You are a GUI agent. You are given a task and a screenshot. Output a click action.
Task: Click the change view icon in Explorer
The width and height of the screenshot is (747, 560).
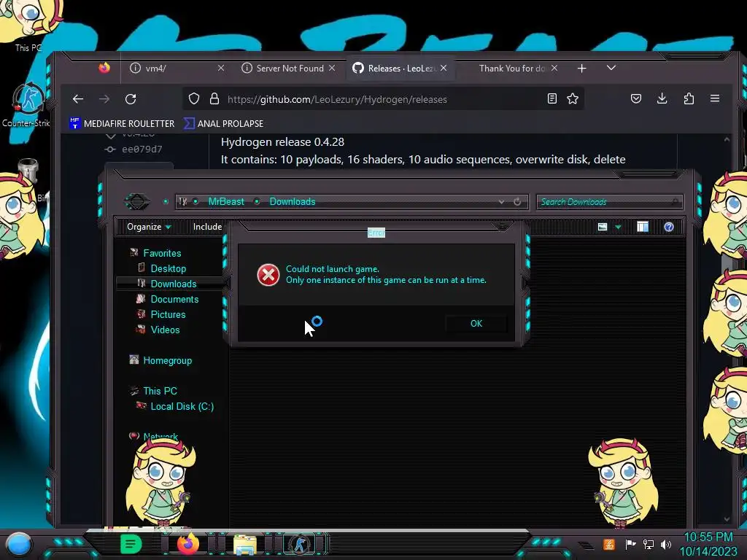[x=603, y=227]
